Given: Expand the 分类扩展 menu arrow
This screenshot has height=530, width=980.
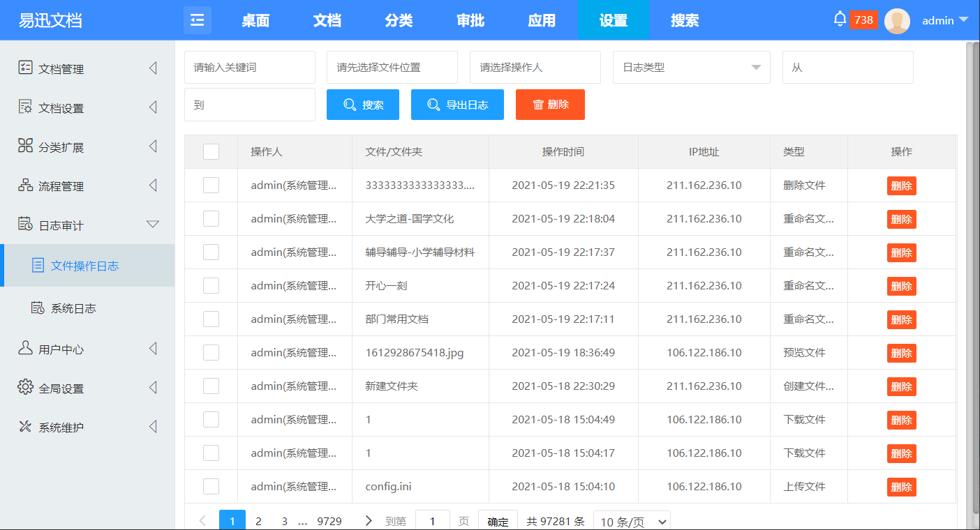Looking at the screenshot, I should (153, 146).
